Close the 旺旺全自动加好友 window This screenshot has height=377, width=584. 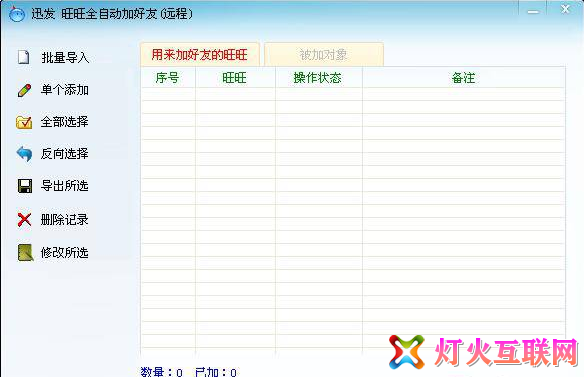tap(565, 9)
